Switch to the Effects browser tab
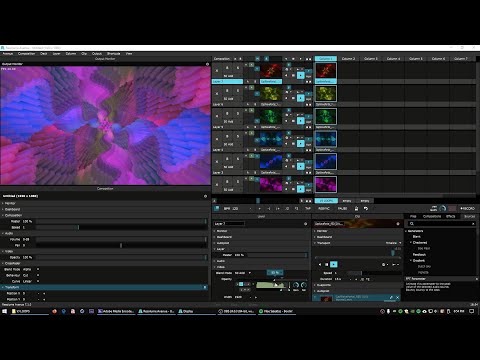This screenshot has width=480, height=360. coord(451,216)
